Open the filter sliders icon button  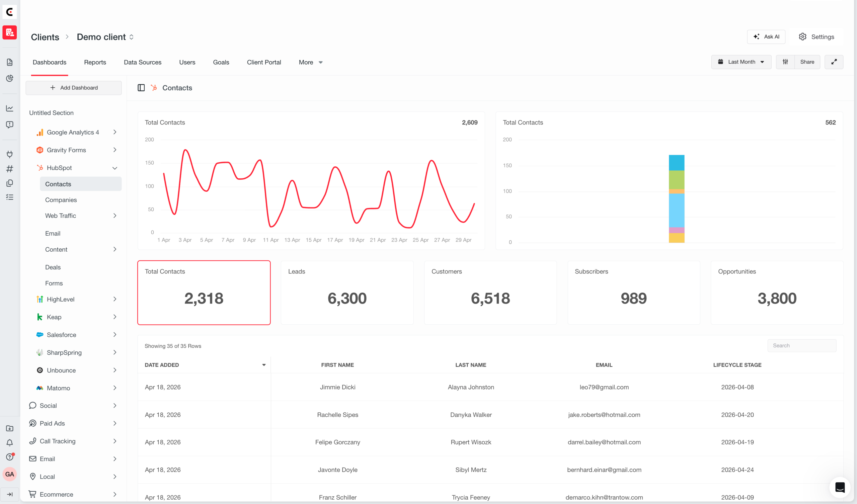tap(785, 62)
